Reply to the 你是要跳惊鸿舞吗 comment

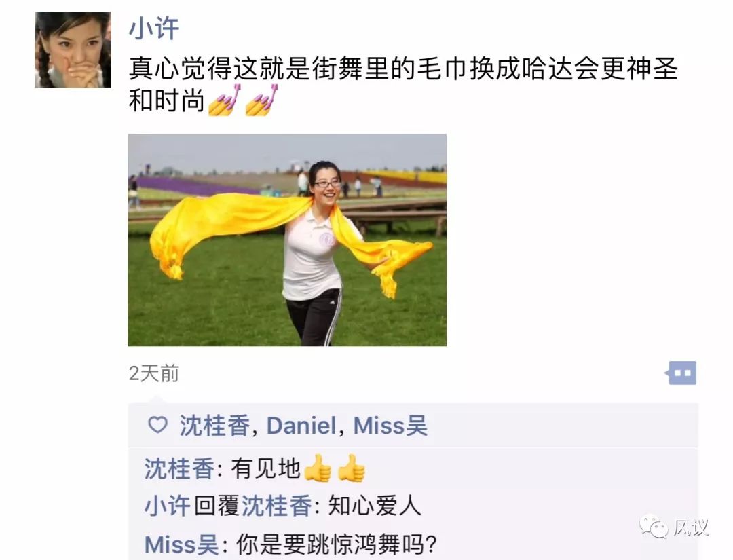pos(337,544)
